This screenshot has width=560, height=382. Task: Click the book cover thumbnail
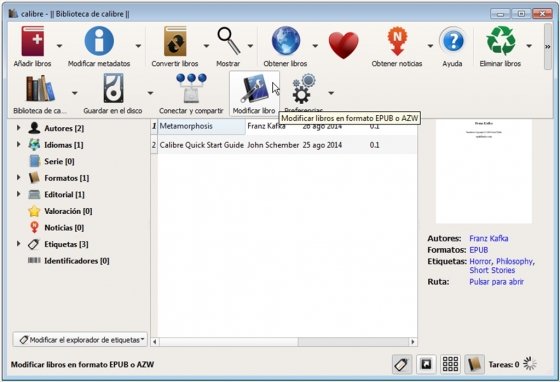tap(484, 171)
